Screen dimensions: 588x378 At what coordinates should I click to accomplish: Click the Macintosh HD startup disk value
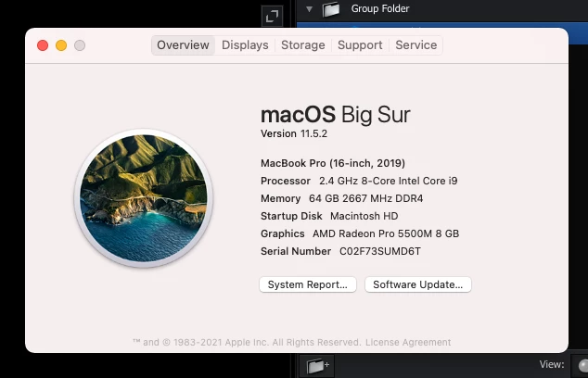coord(364,216)
